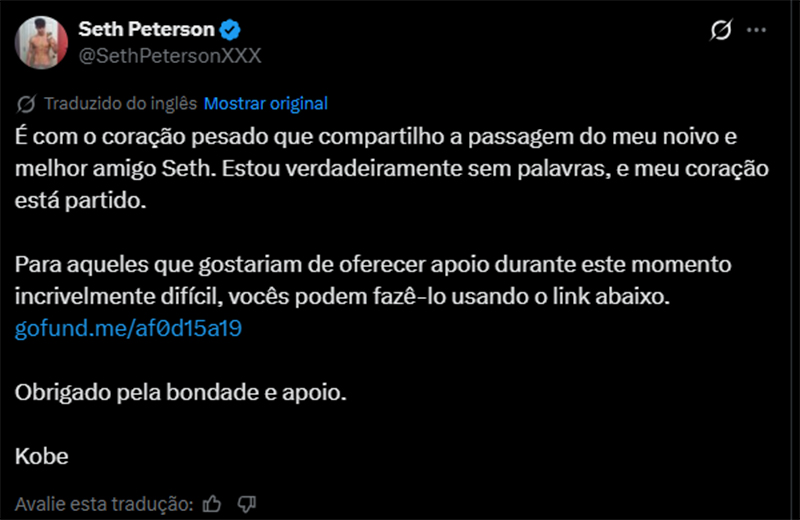The height and width of the screenshot is (520, 800).
Task: Click the 'Avalie esta tradução:' label
Action: pos(104,503)
